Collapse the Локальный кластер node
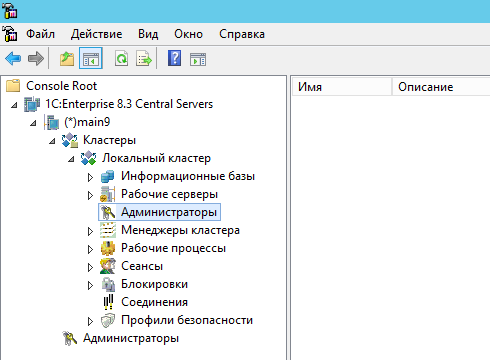Image resolution: width=490 pixels, height=360 pixels. (71, 159)
